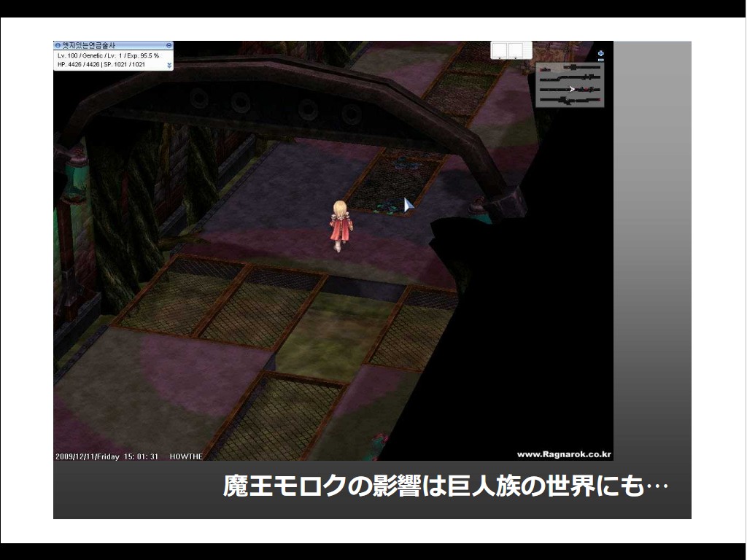Minimize the character status window
The image size is (747, 560).
169,46
